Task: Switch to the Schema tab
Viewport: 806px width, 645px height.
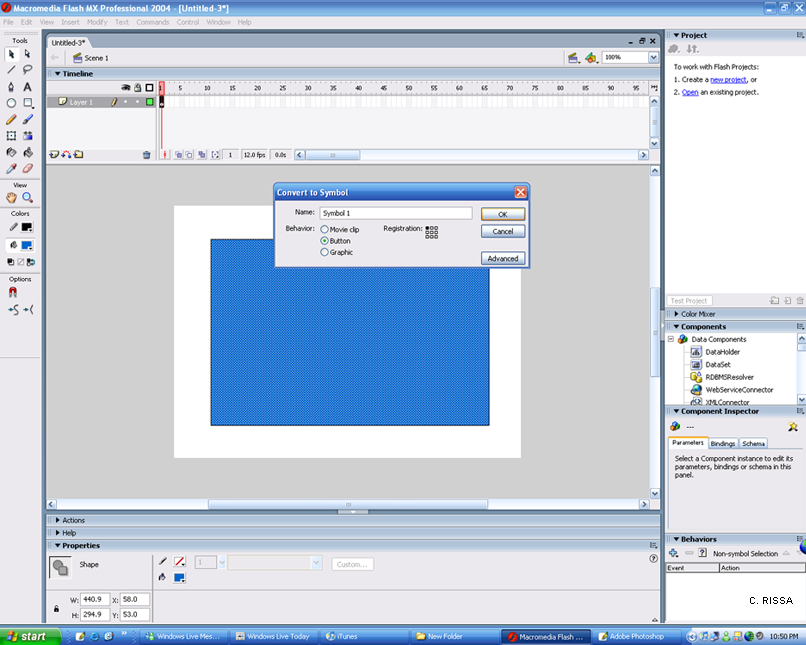Action: (x=753, y=444)
